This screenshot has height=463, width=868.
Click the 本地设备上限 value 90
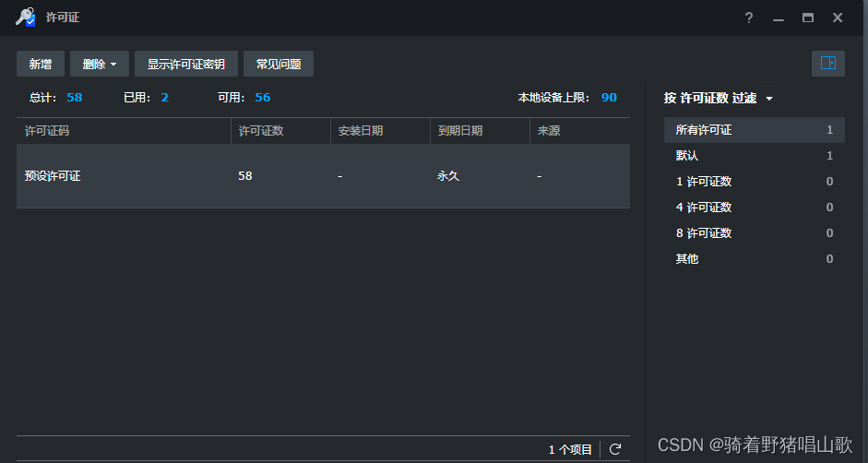click(609, 98)
